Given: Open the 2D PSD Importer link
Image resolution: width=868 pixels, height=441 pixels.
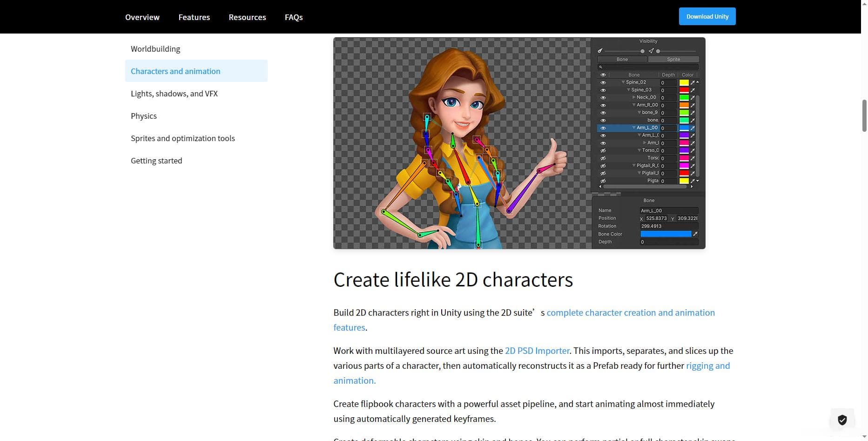Looking at the screenshot, I should [537, 351].
